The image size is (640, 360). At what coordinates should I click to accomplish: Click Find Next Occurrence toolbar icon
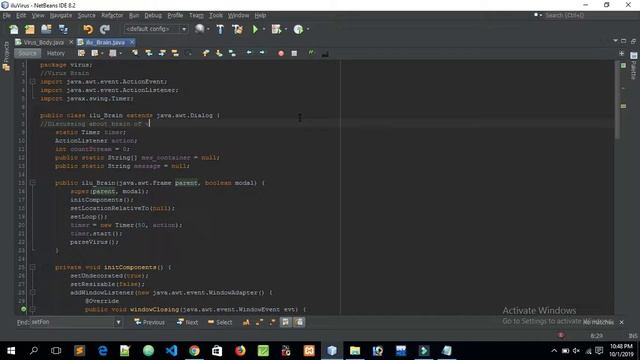162,53
